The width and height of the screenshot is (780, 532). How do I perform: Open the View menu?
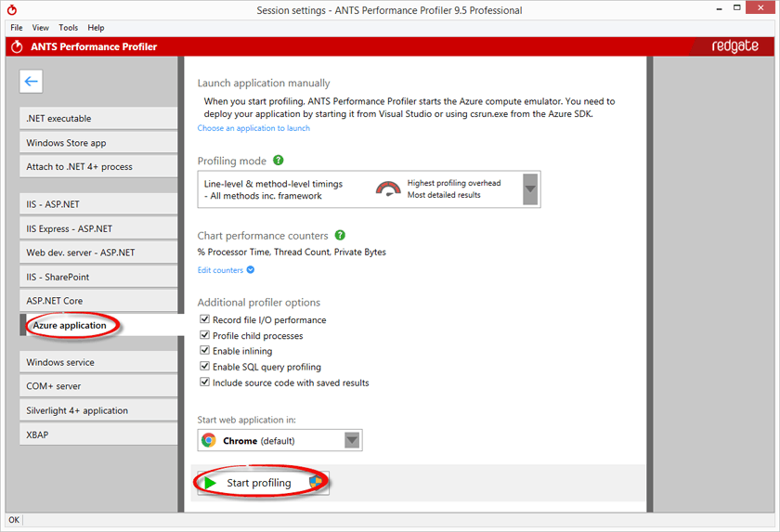point(40,28)
